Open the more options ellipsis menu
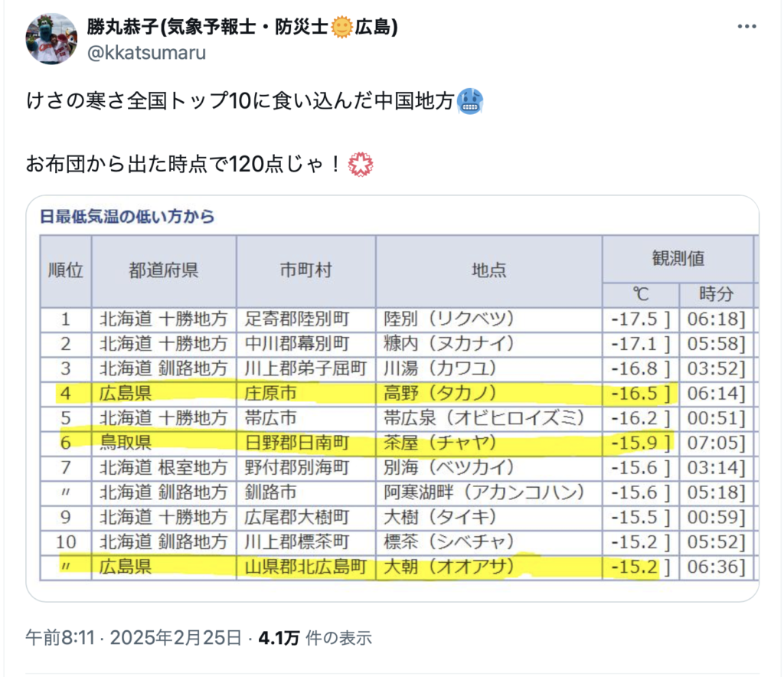 pyautogui.click(x=746, y=27)
